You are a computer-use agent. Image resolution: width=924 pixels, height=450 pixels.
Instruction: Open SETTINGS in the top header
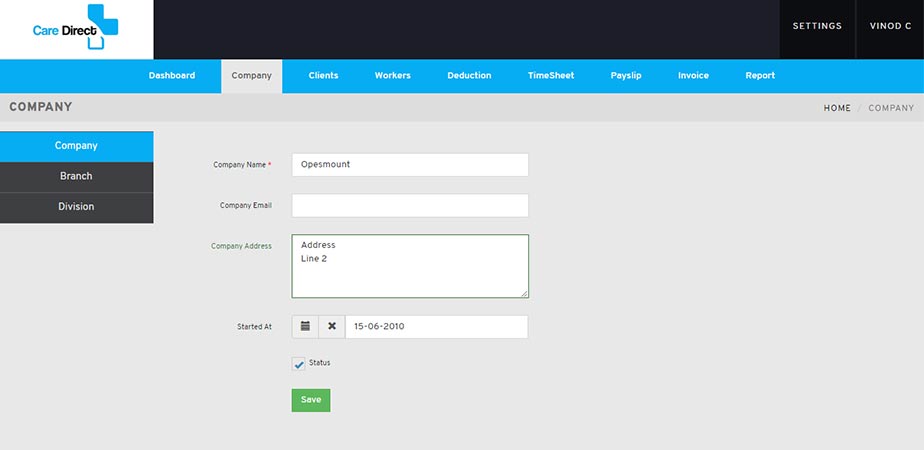817,27
